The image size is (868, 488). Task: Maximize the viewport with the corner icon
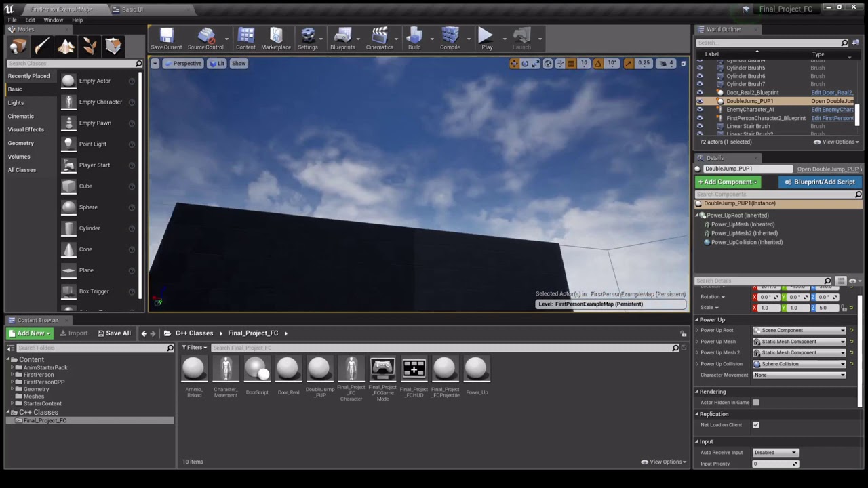click(683, 64)
